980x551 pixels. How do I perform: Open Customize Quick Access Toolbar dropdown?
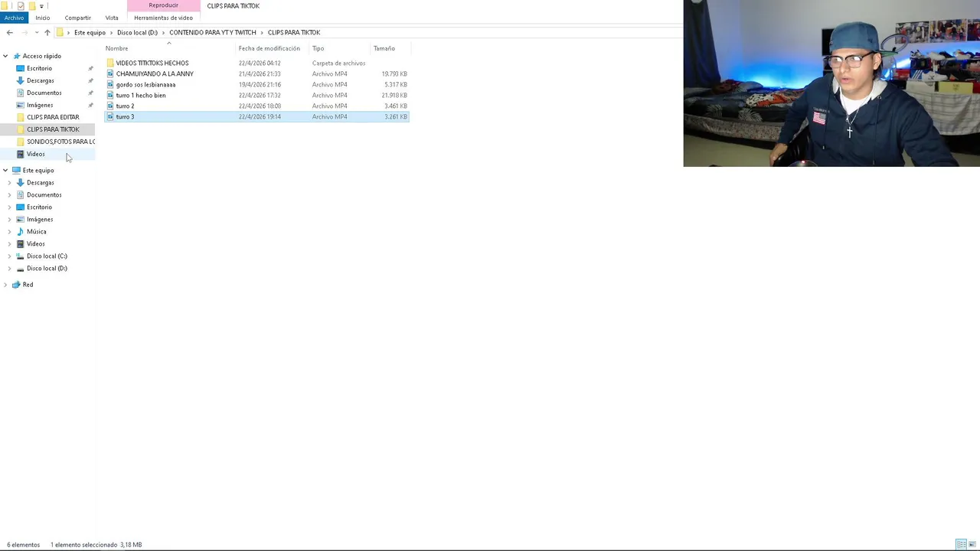coord(41,5)
